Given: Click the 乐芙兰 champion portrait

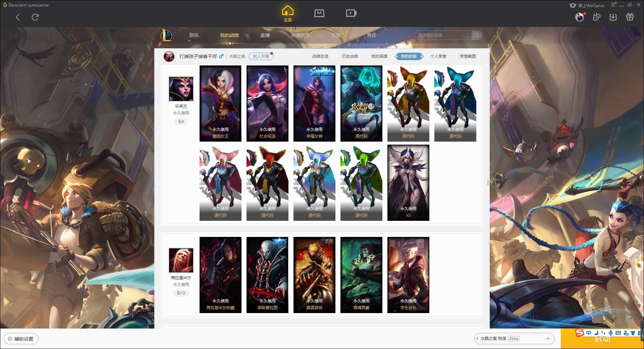Looking at the screenshot, I should 181,89.
